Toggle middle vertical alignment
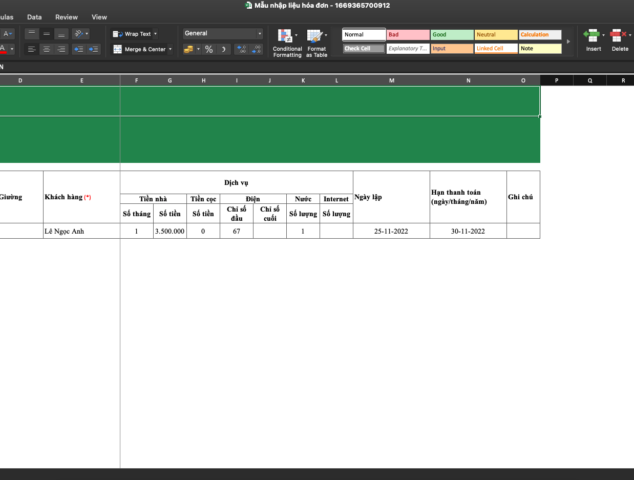The width and height of the screenshot is (634, 480). (x=46, y=33)
